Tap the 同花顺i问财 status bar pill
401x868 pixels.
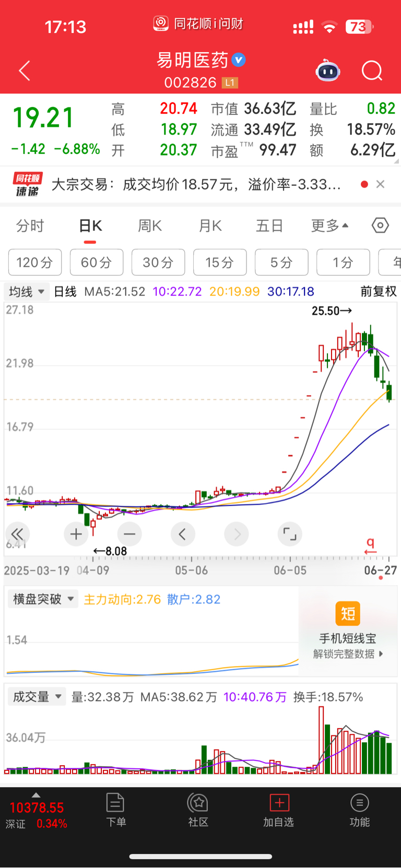(x=198, y=24)
